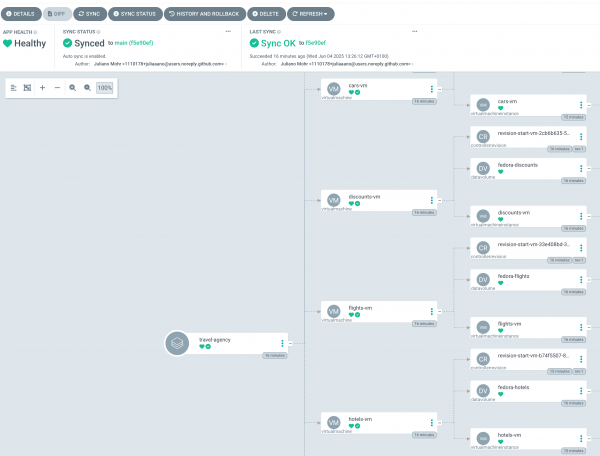This screenshot has width=600, height=456.
Task: Click the fit-to-view image icon
Action: (27, 88)
